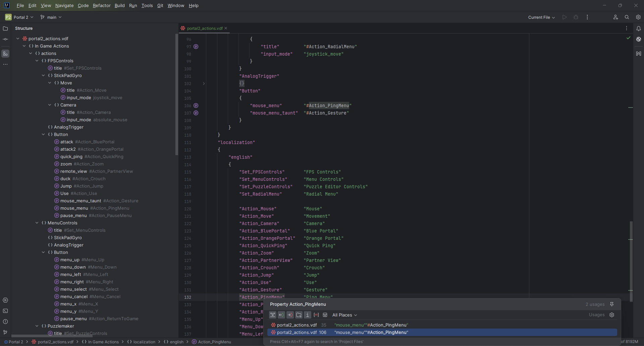The height and width of the screenshot is (346, 644).
Task: Open the All Places scope dropdown
Action: coord(344,315)
